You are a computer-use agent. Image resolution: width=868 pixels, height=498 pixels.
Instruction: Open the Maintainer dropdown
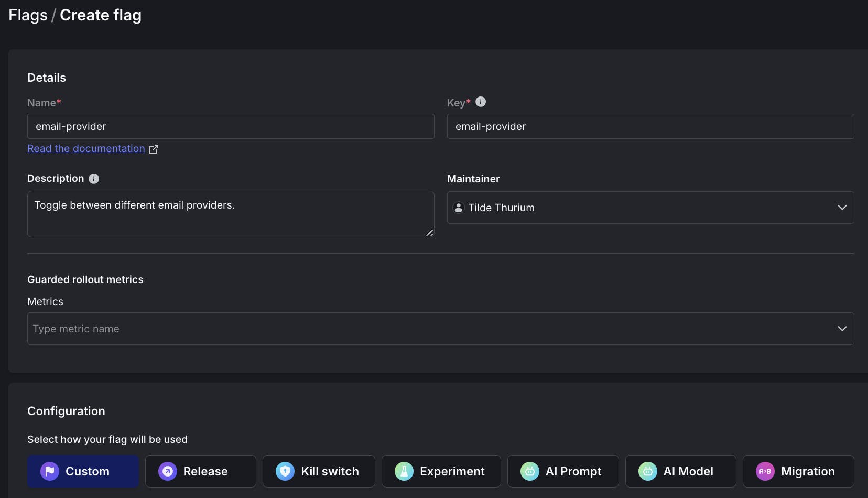pos(650,208)
